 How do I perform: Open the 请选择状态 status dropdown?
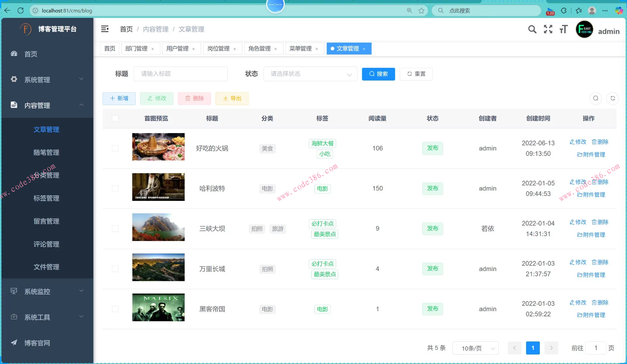pyautogui.click(x=310, y=74)
